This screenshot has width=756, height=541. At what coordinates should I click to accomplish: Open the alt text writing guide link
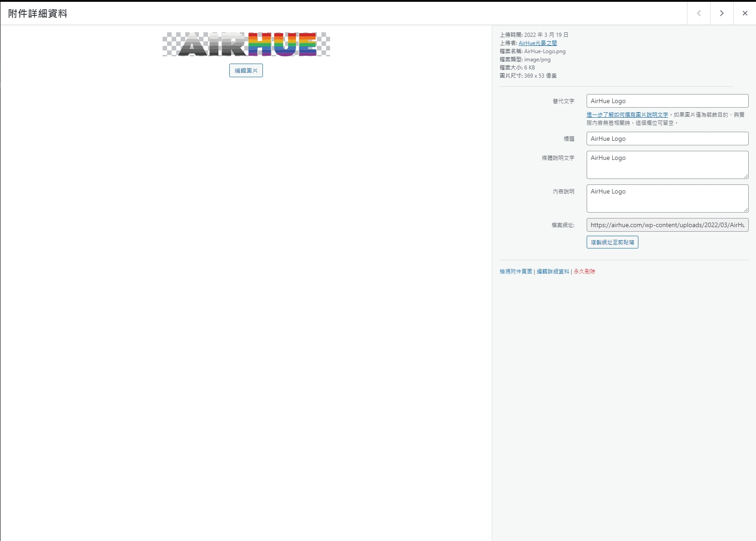(x=627, y=115)
